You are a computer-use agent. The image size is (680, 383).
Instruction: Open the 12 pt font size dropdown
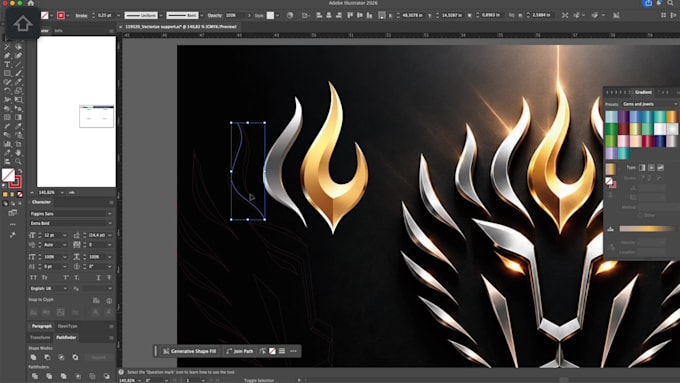click(65, 235)
